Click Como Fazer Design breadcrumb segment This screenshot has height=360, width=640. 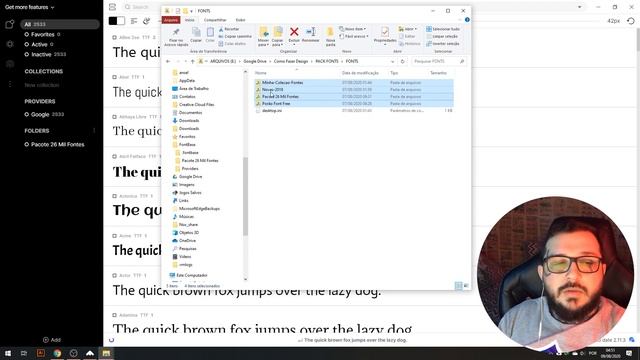(x=291, y=61)
